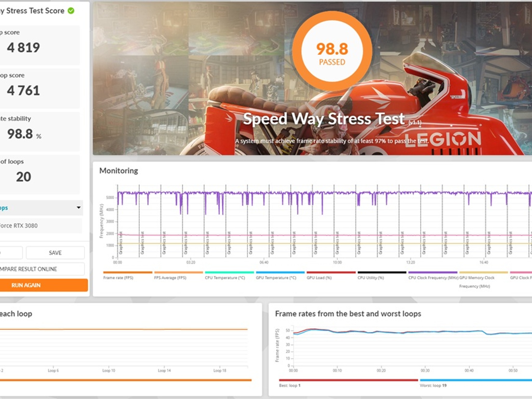Click the 16:40 time mark on Monitoring
532x399 pixels.
pos(484,262)
